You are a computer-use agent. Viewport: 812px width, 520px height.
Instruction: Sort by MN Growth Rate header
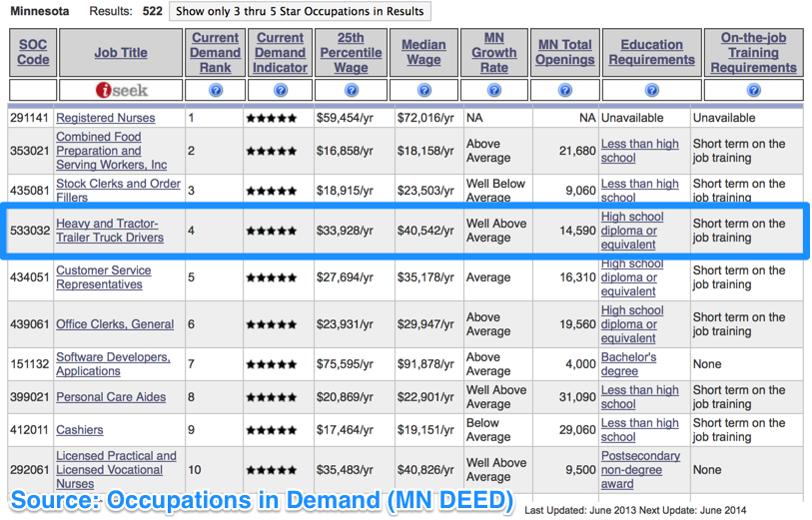pyautogui.click(x=494, y=52)
